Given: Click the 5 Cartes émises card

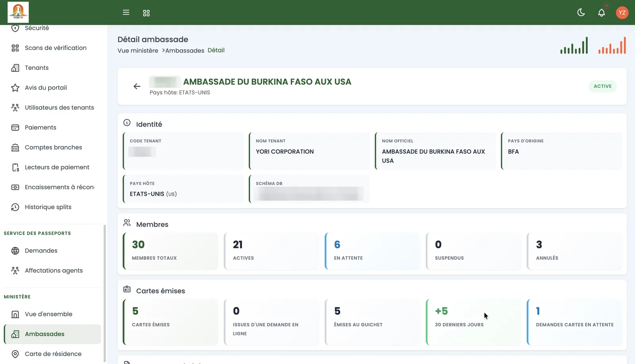Looking at the screenshot, I should pos(171,322).
